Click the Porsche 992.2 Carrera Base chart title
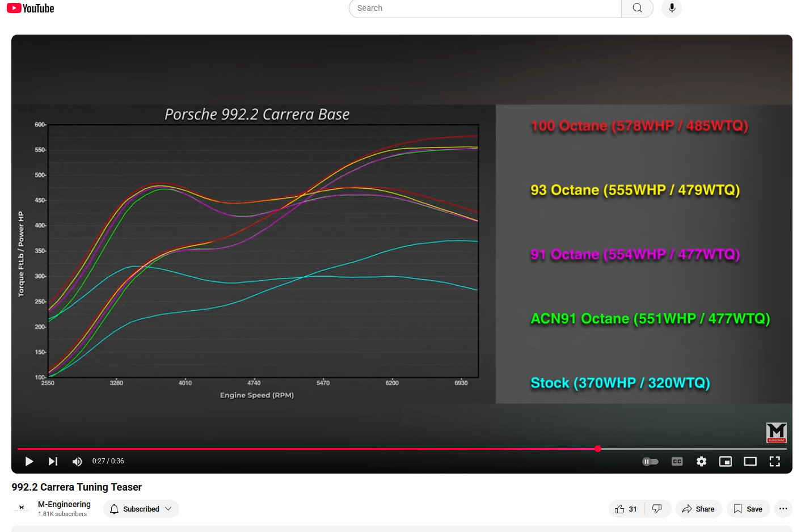The image size is (801, 532). pyautogui.click(x=257, y=115)
